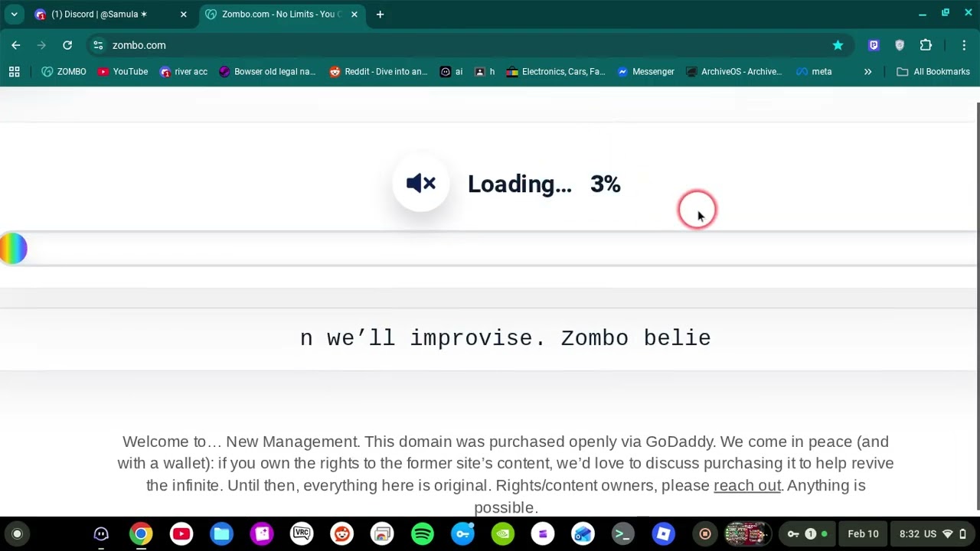Open the 'river acc' bookmark
Viewport: 980px width, 551px height.
point(184,71)
